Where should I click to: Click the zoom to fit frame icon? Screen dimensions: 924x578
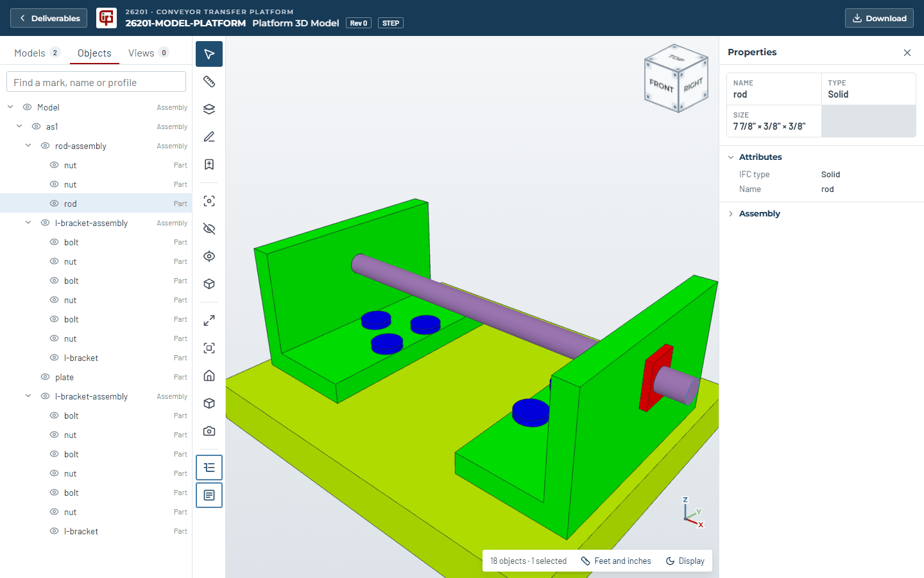209,348
